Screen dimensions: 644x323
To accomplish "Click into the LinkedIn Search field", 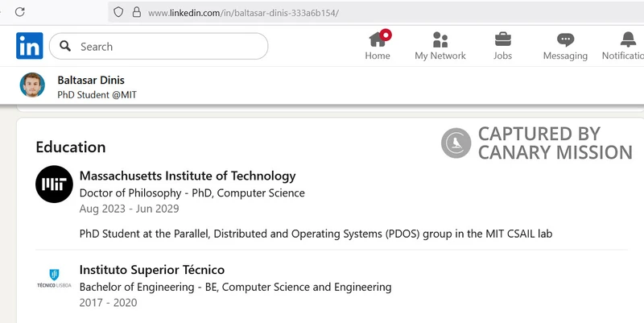I will click(159, 46).
